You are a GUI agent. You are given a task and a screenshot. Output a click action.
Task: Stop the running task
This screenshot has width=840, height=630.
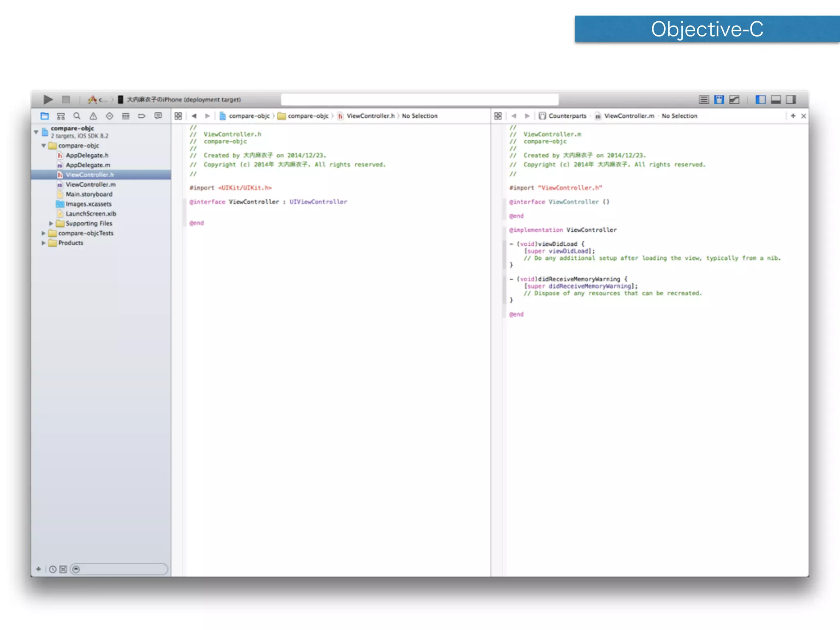[66, 99]
